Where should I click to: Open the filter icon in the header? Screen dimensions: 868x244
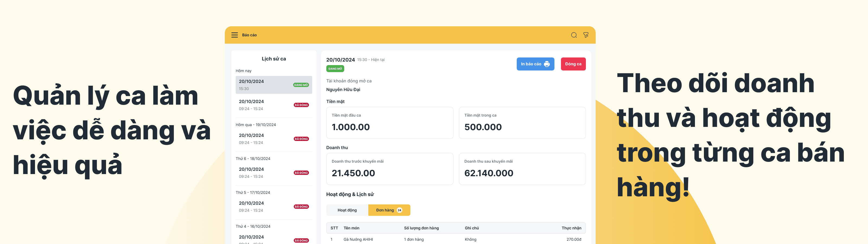pyautogui.click(x=586, y=35)
